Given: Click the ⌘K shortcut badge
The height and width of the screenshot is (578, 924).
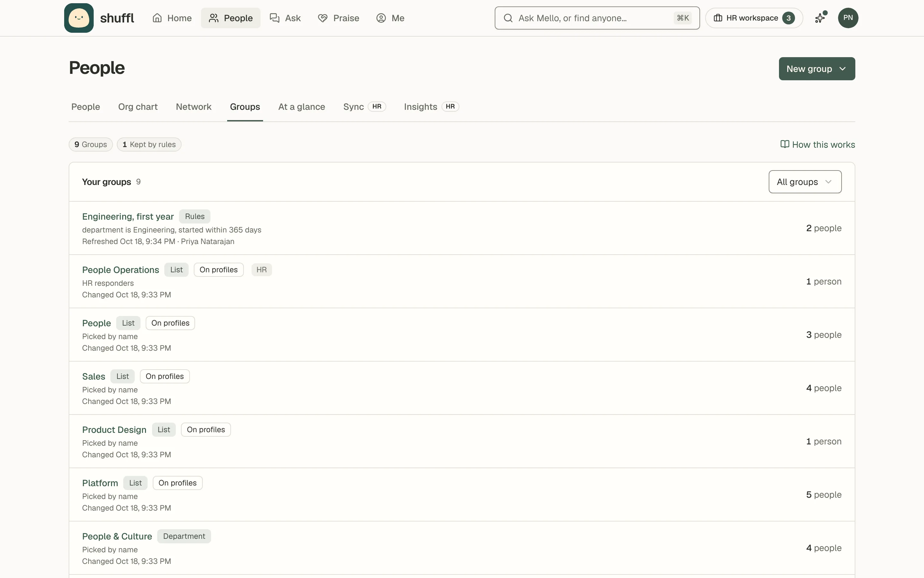Looking at the screenshot, I should (x=683, y=18).
